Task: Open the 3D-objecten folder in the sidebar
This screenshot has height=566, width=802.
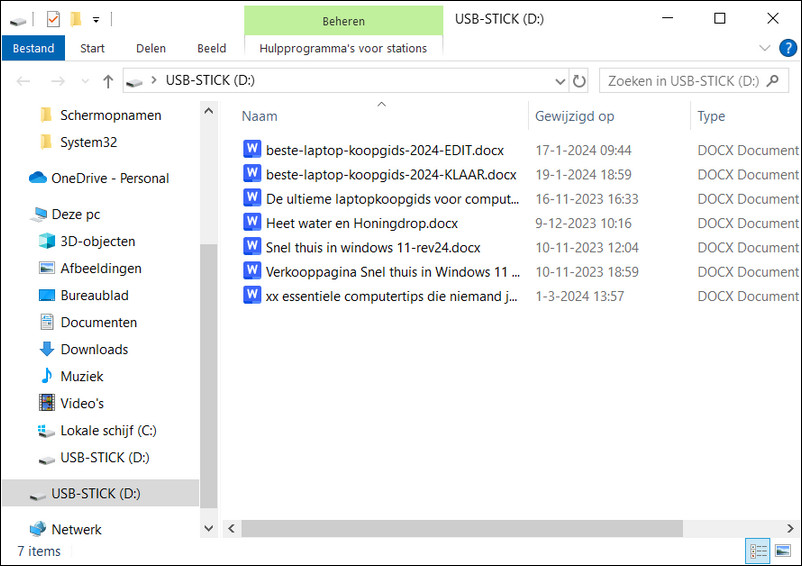Action: coord(97,241)
